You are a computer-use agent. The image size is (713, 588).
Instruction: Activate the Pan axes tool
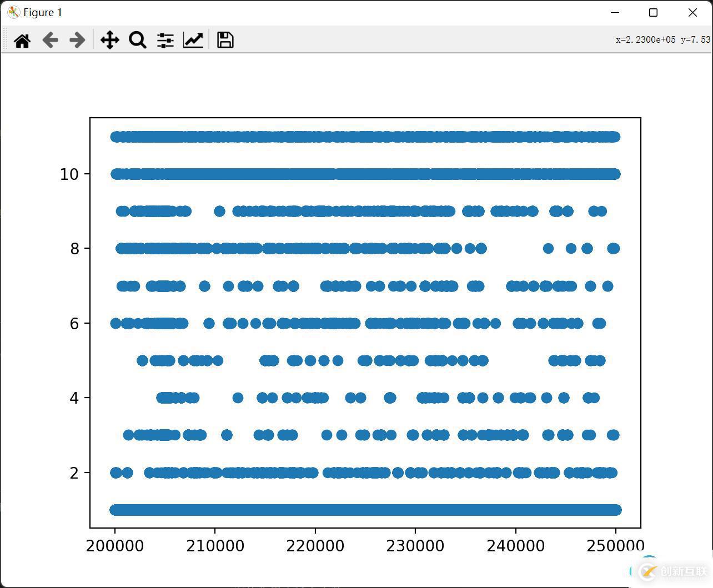tap(110, 40)
